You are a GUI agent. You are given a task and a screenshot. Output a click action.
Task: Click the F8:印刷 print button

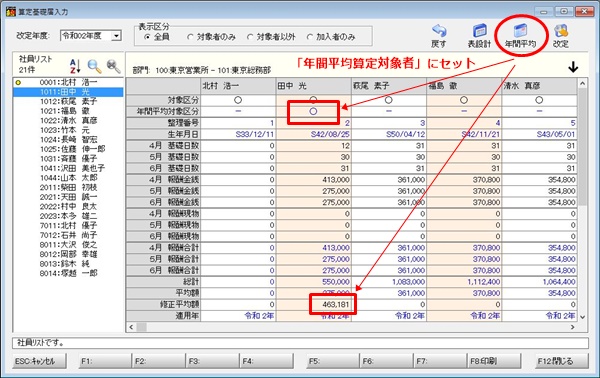pos(494,361)
